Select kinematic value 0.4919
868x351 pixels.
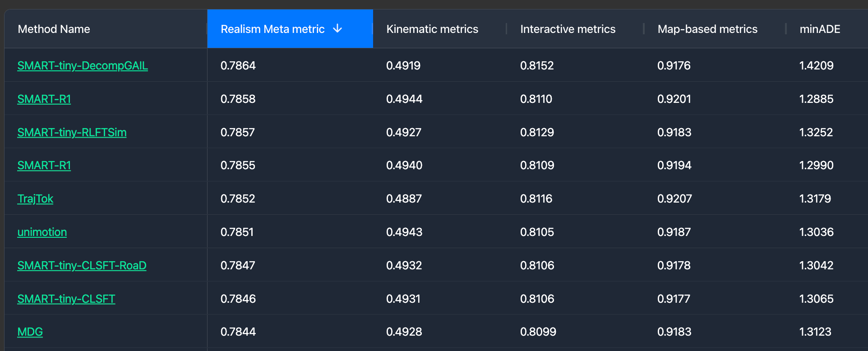coord(403,66)
